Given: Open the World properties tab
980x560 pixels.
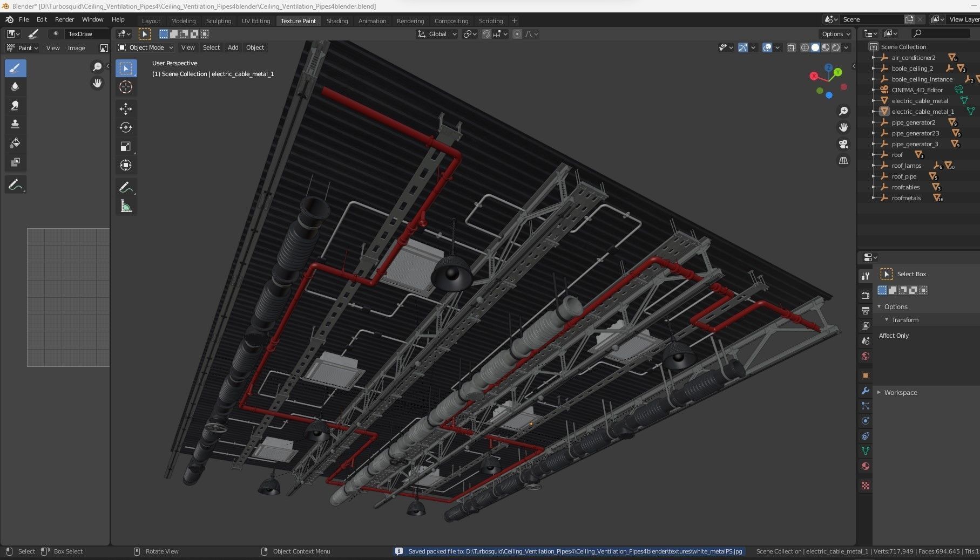Looking at the screenshot, I should (x=866, y=356).
